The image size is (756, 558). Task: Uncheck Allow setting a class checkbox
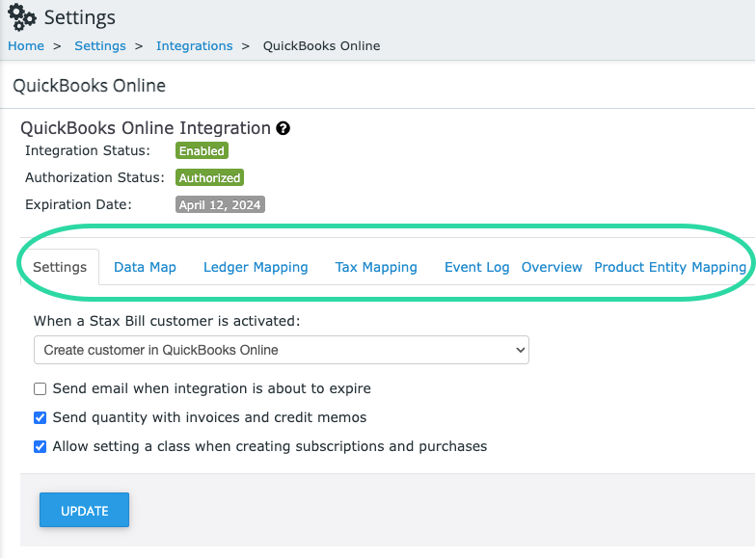coord(40,447)
